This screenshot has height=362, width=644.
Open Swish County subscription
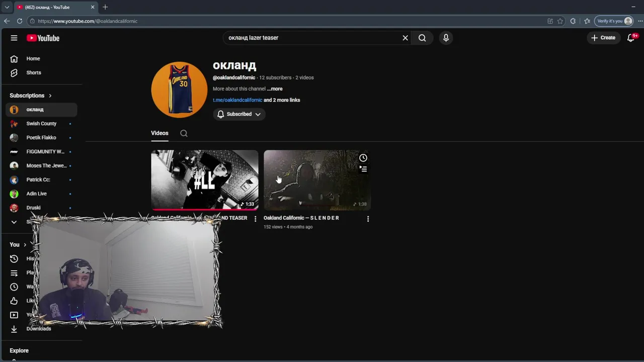tap(42, 124)
